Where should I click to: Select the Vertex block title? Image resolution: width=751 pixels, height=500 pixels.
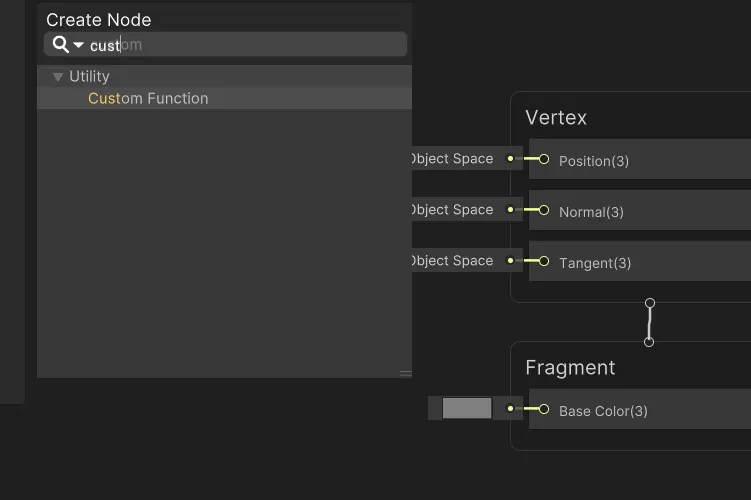pos(556,118)
